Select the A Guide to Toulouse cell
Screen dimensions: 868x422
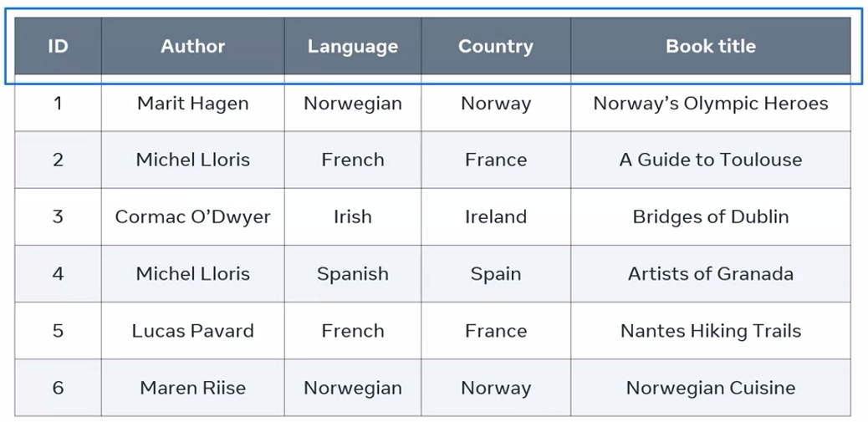coord(711,160)
